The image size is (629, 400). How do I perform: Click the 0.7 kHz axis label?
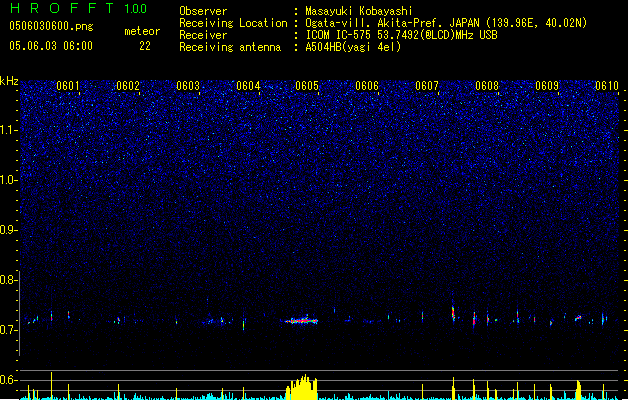click(x=8, y=330)
